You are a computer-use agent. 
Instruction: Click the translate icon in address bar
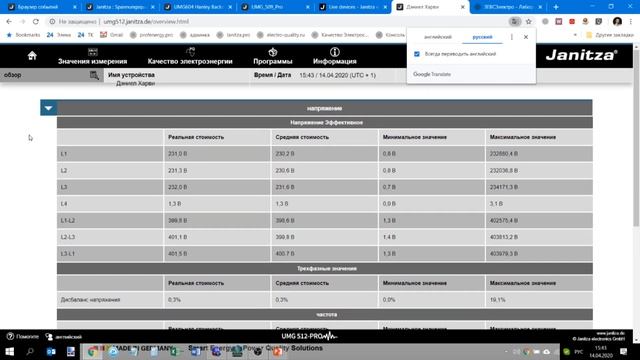(515, 21)
